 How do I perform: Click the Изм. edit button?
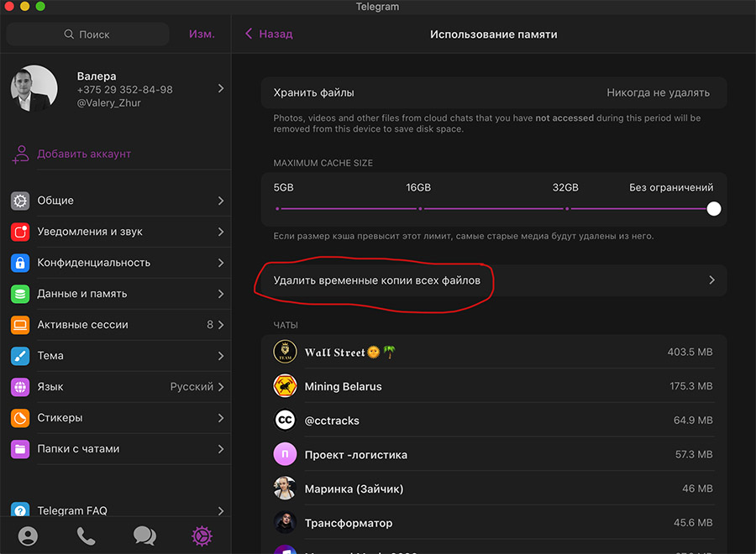point(202,34)
